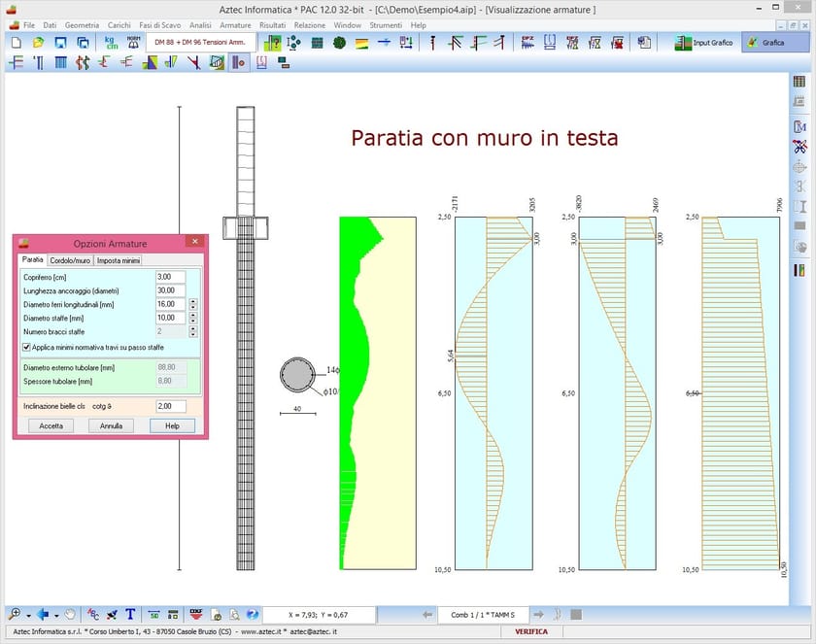
Task: Open the DM 88 + DM 96 normative dropdown
Action: [x=199, y=42]
